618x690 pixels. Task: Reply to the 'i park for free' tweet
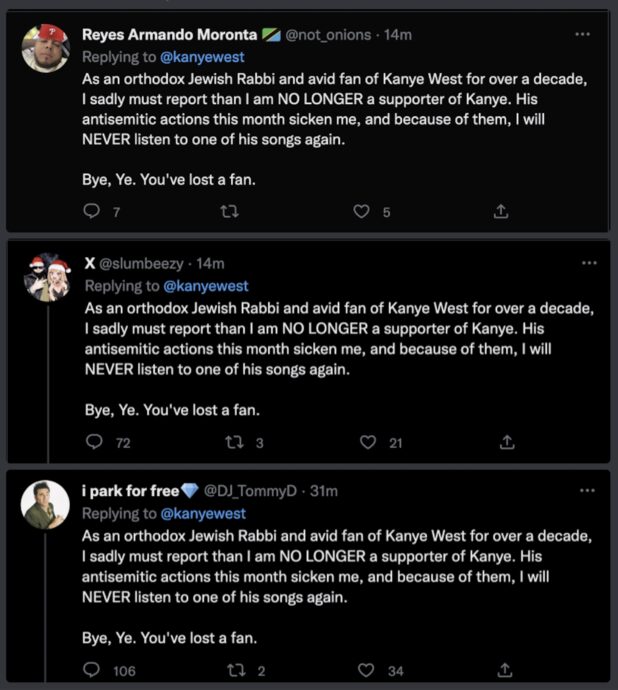(x=93, y=670)
